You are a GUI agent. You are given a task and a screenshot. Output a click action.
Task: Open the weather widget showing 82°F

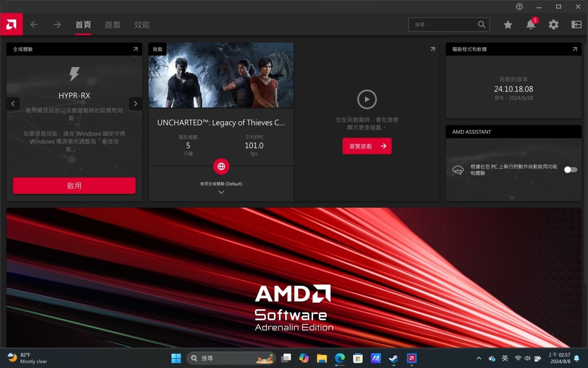(x=27, y=358)
